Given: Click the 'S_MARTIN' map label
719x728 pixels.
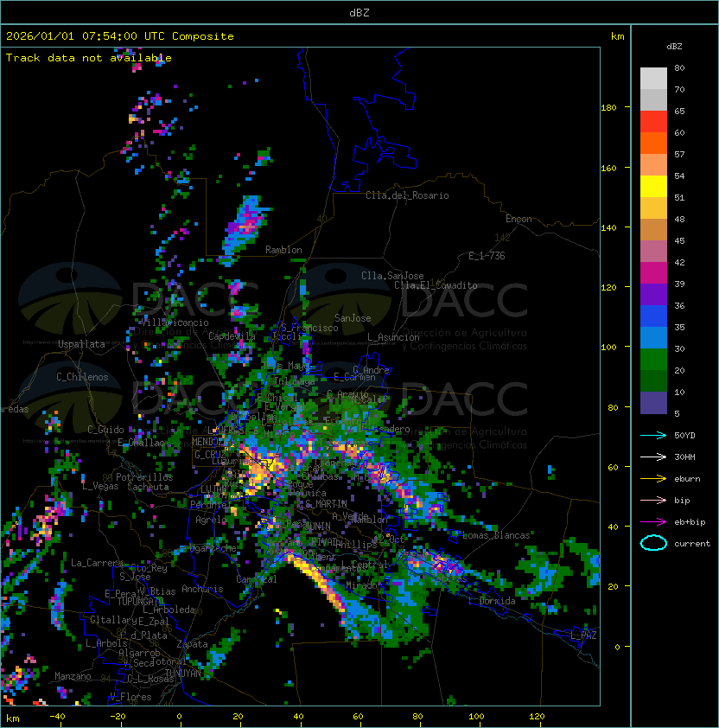Looking at the screenshot, I should pos(327,503).
